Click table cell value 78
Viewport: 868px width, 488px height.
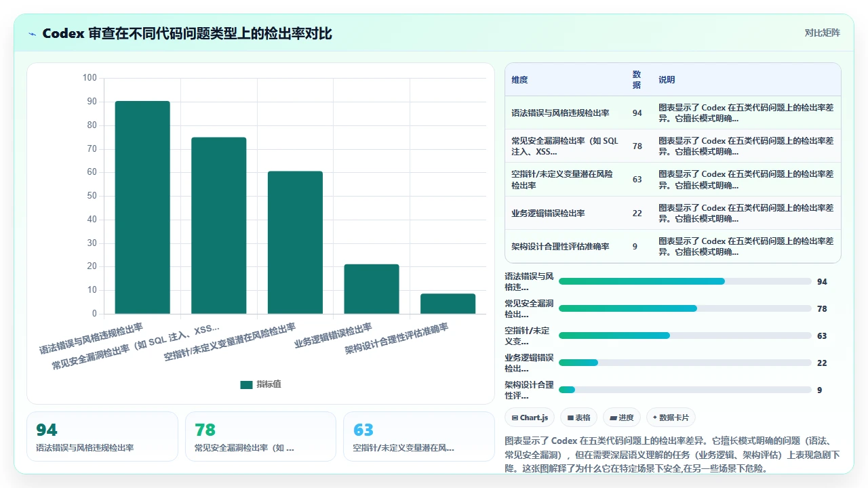coord(637,146)
